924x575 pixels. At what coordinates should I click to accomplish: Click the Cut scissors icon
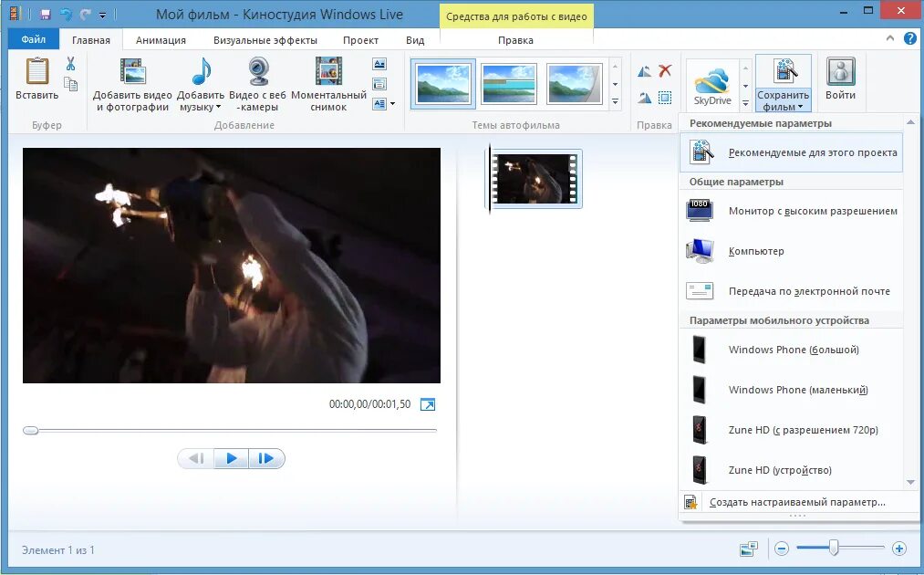coord(71,63)
